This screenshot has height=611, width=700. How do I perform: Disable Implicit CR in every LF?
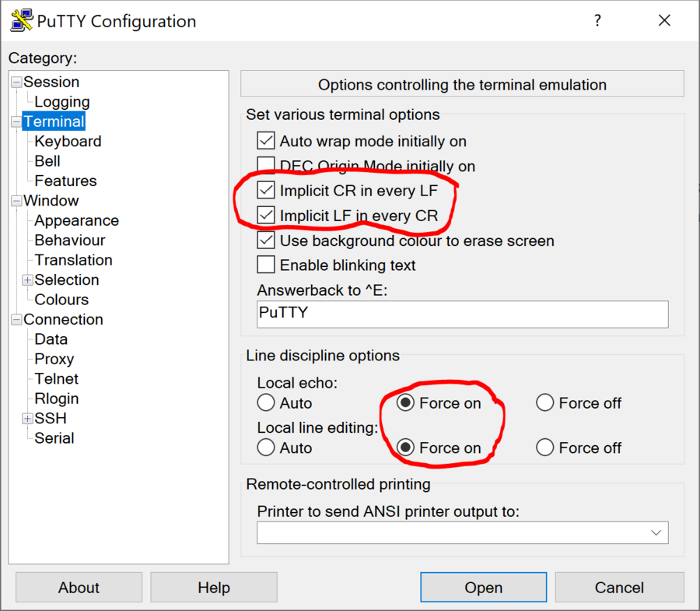point(265,190)
